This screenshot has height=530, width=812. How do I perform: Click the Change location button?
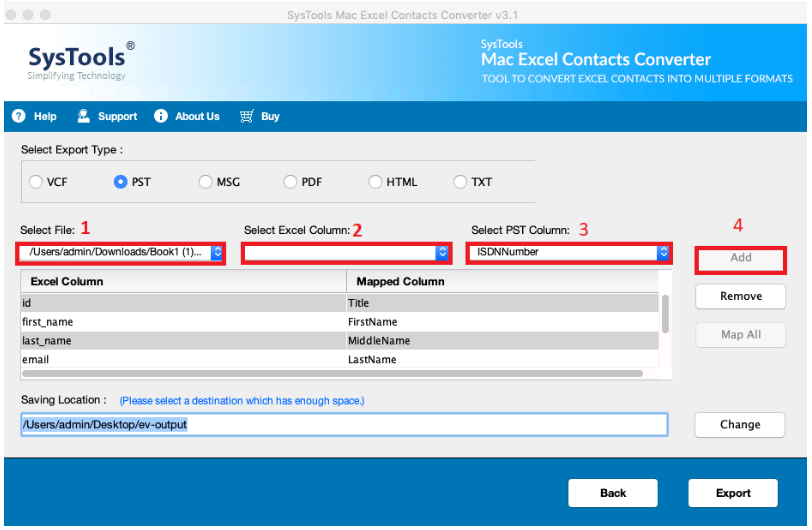pos(740,425)
